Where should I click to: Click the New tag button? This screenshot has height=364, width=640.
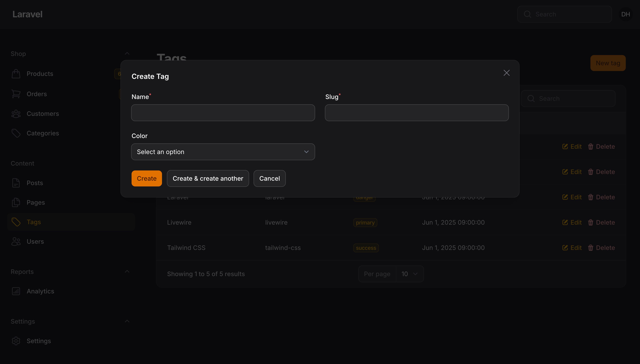608,63
